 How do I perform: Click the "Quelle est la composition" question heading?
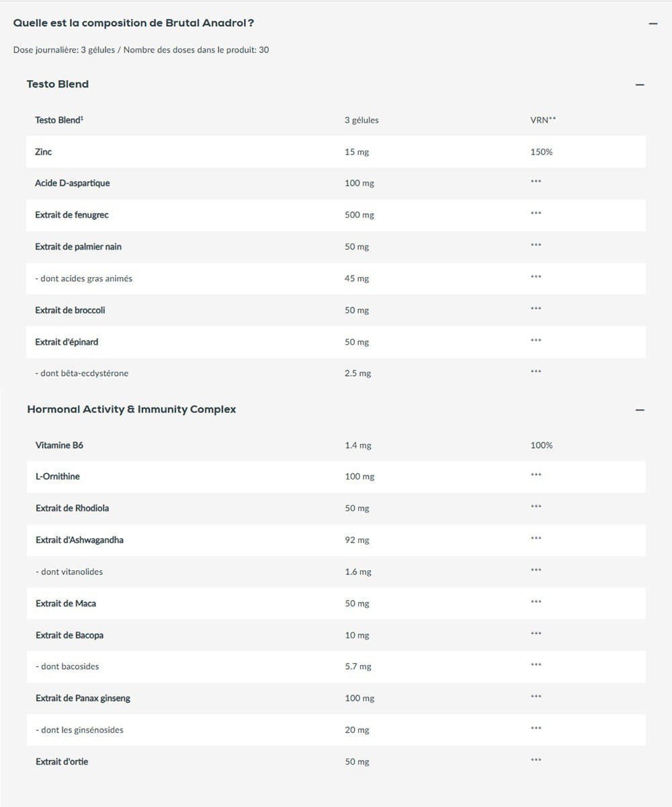[x=133, y=23]
